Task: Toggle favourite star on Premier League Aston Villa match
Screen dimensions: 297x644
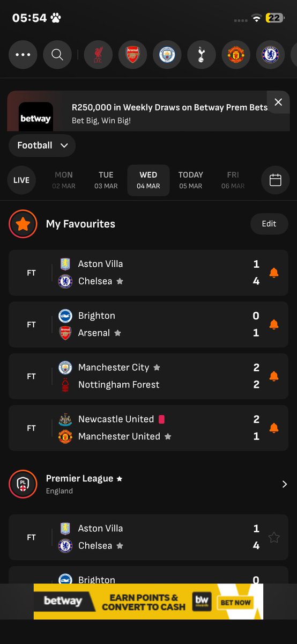Action: tap(274, 537)
